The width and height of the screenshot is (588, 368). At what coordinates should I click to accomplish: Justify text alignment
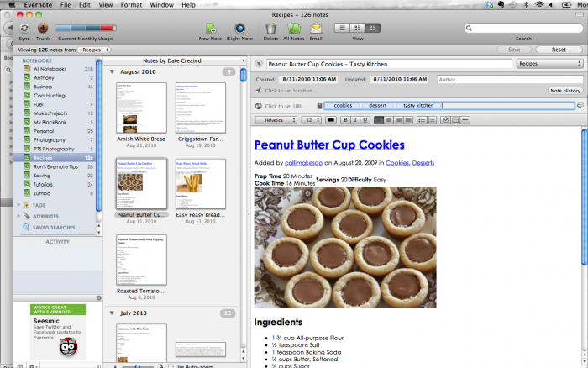408,120
